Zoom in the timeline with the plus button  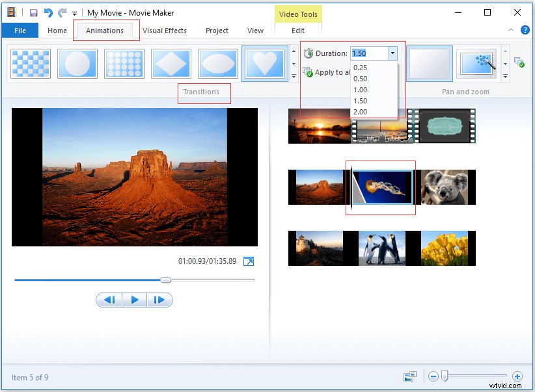pyautogui.click(x=518, y=376)
